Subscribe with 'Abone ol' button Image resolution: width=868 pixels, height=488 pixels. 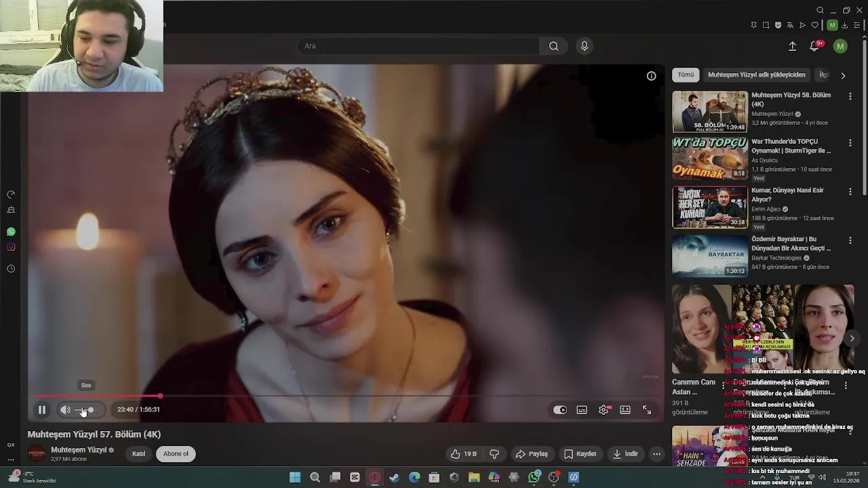176,454
